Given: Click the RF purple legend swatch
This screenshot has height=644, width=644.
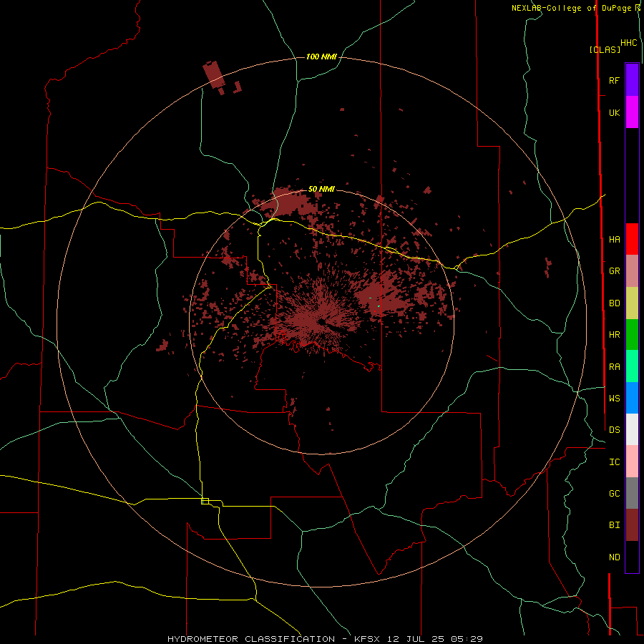Looking at the screenshot, I should (632, 80).
